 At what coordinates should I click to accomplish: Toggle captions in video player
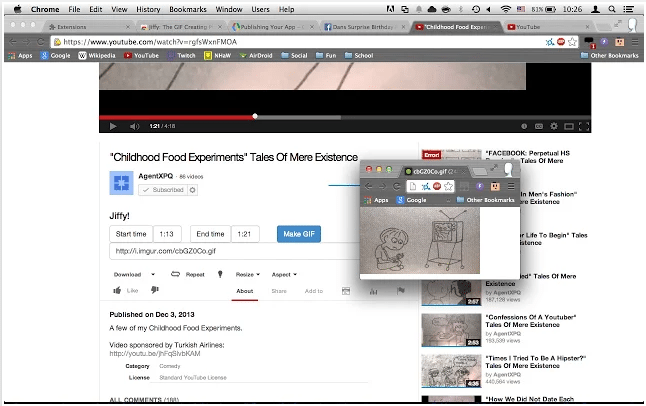(x=538, y=126)
